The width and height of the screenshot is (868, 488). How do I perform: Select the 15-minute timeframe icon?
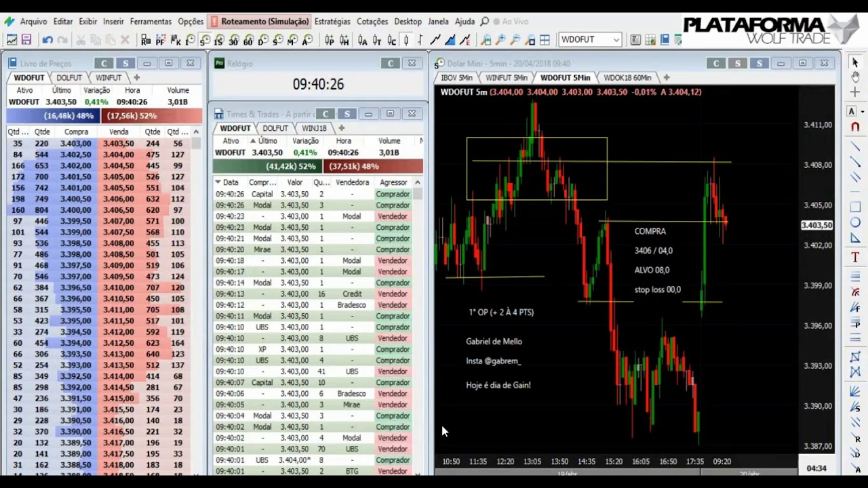pyautogui.click(x=218, y=41)
